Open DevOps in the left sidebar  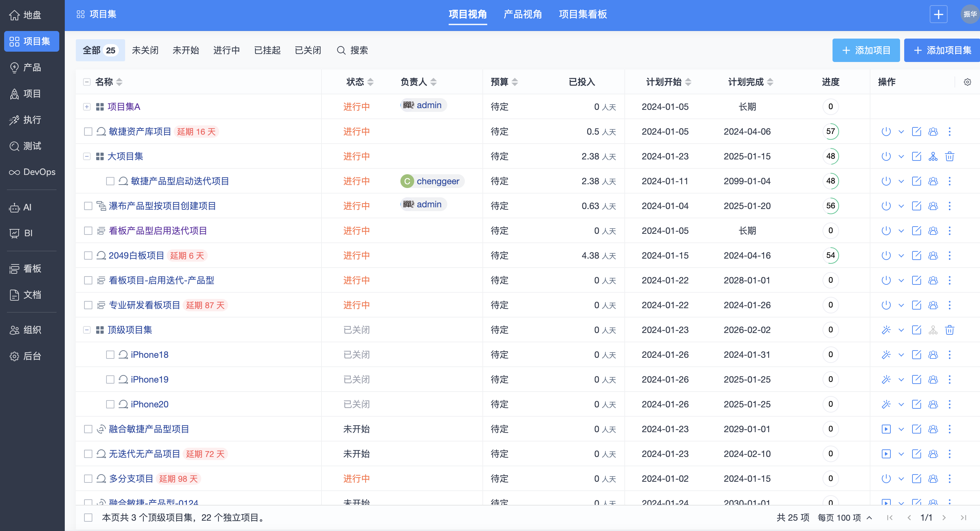32,172
